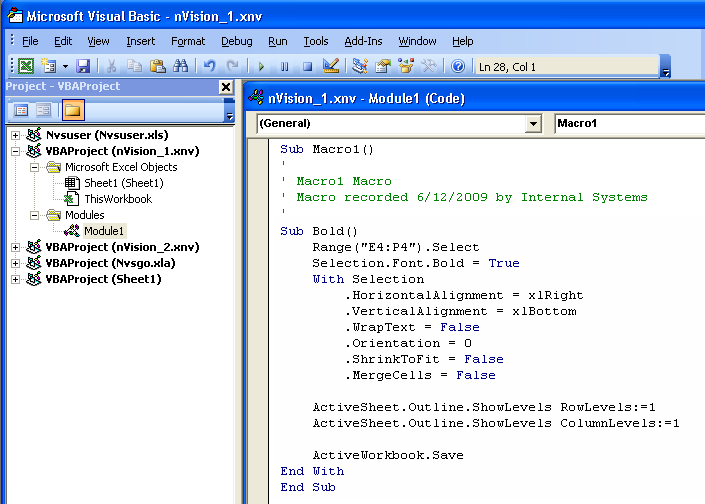Click the Paste clipboard icon
This screenshot has height=504, width=705.
157,67
